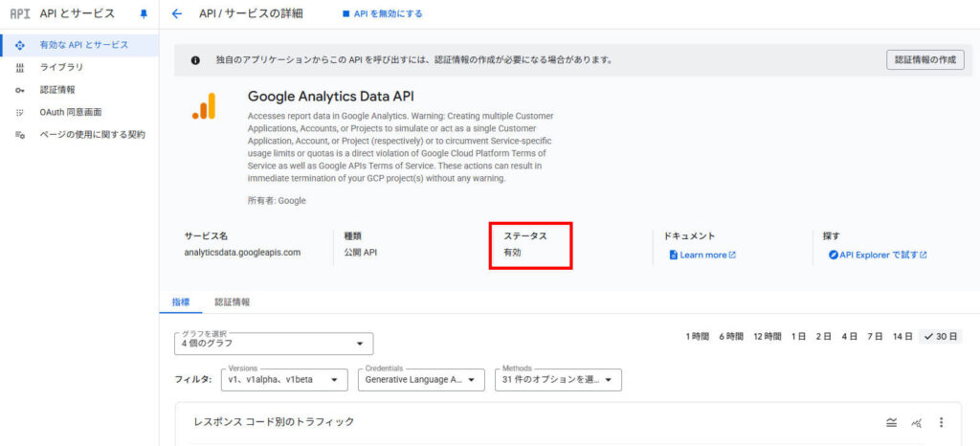Image resolution: width=980 pixels, height=446 pixels.
Task: Select the 1 日 time range
Action: pyautogui.click(x=798, y=337)
